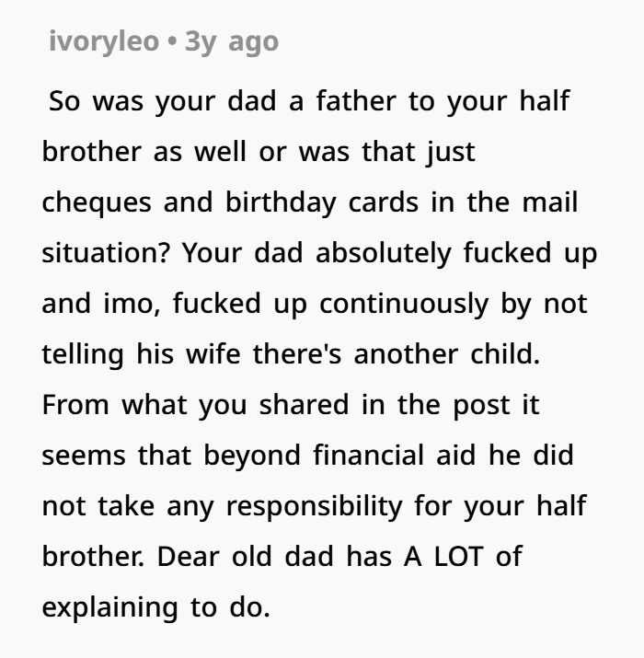This screenshot has height=658, width=644.
Task: Click the bullet separator after ivoryleo
Action: pyautogui.click(x=172, y=41)
